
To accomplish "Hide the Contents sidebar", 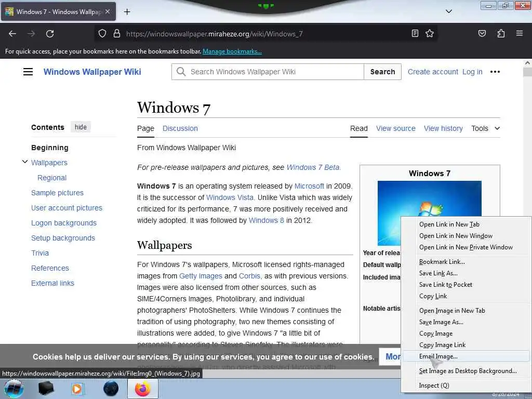I will point(81,127).
